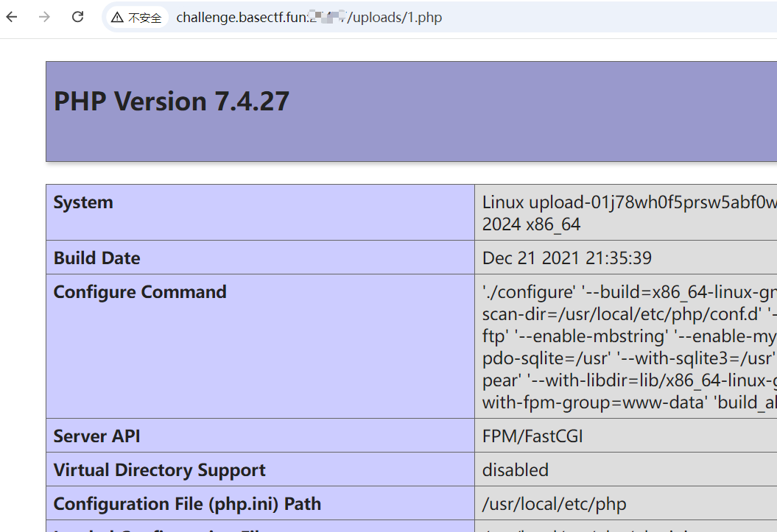Viewport: 777px width, 532px height.
Task: Click the browser back arrow
Action: 12,17
